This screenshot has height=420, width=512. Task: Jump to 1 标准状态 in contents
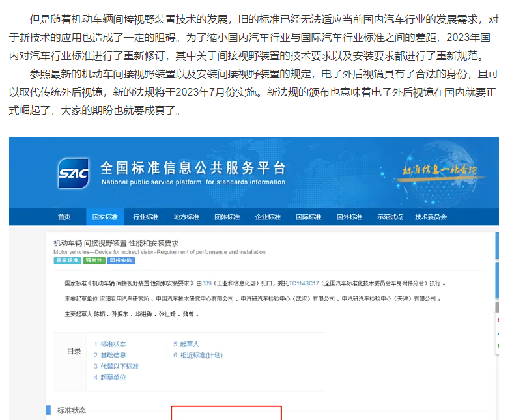pos(110,344)
